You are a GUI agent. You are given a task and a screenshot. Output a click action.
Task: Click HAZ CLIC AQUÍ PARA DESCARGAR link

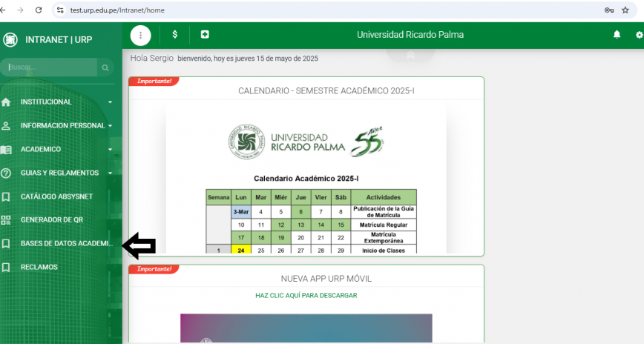click(306, 296)
